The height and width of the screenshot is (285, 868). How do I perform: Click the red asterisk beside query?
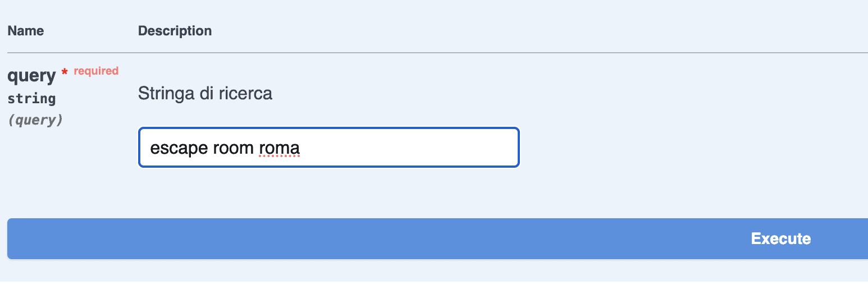(x=65, y=73)
